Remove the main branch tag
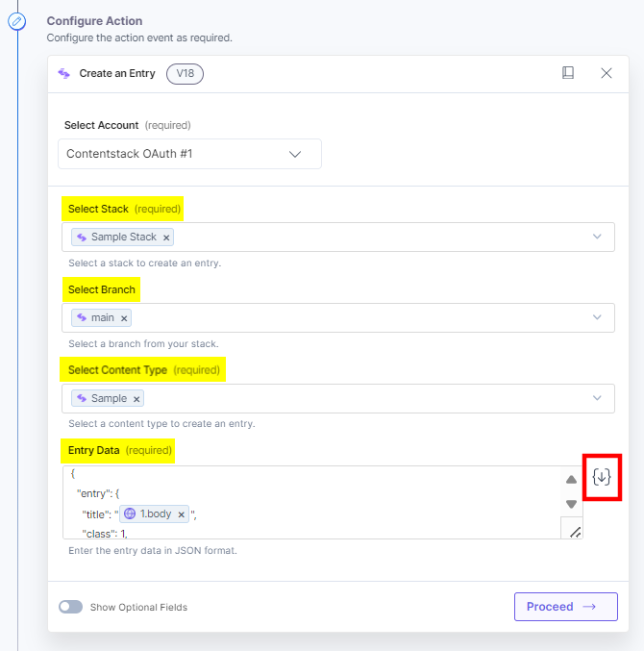The image size is (644, 651). (x=125, y=318)
